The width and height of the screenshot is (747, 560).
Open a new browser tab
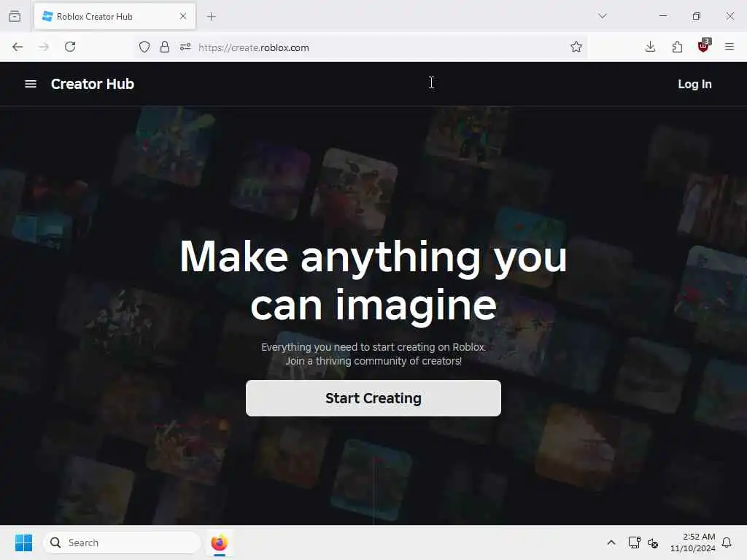click(x=212, y=16)
